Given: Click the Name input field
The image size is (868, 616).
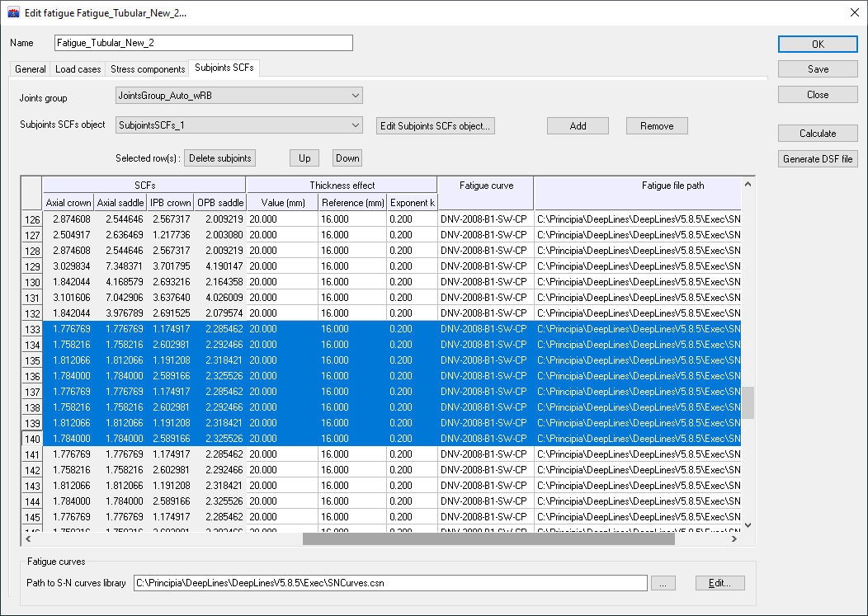Looking at the screenshot, I should [x=203, y=43].
